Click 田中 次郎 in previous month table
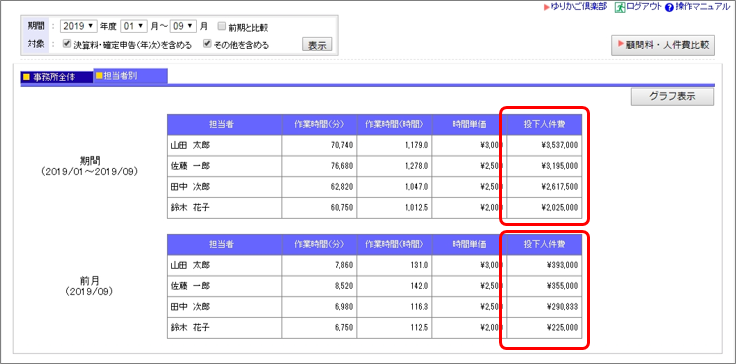 224,307
